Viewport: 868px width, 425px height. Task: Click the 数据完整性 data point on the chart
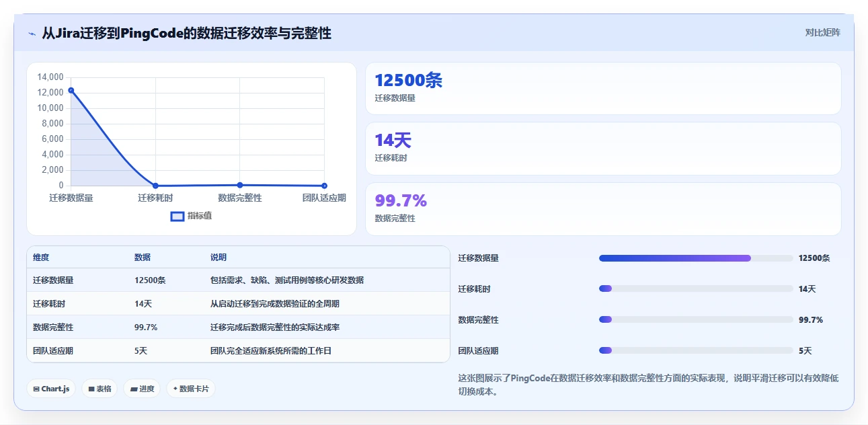tap(240, 185)
